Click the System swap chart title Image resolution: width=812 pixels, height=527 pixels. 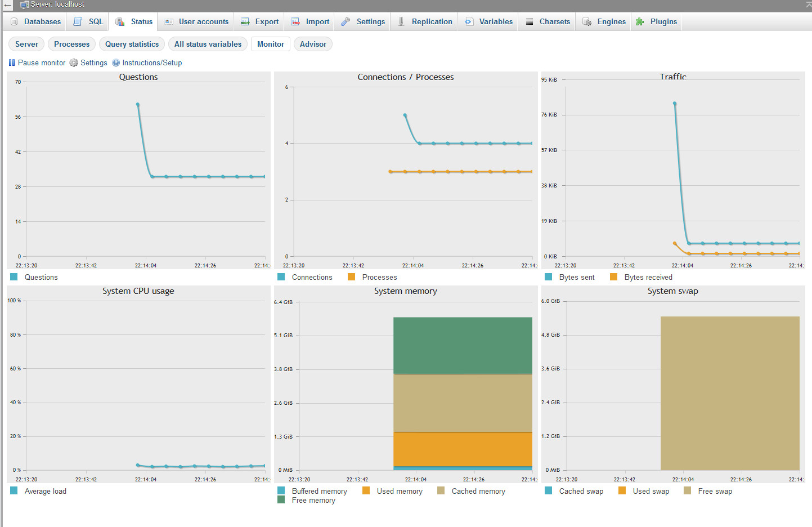pyautogui.click(x=673, y=291)
